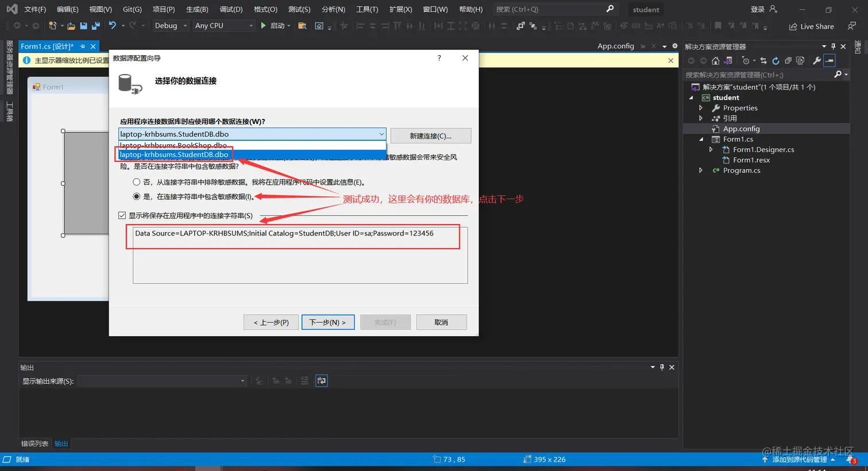Click the Collapse All icon in Solution Explorer
The image size is (868, 471).
788,61
